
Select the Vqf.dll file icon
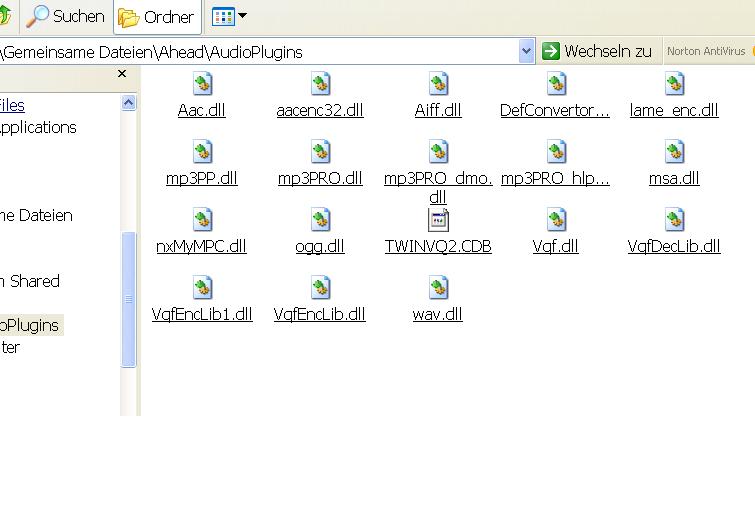pos(556,219)
